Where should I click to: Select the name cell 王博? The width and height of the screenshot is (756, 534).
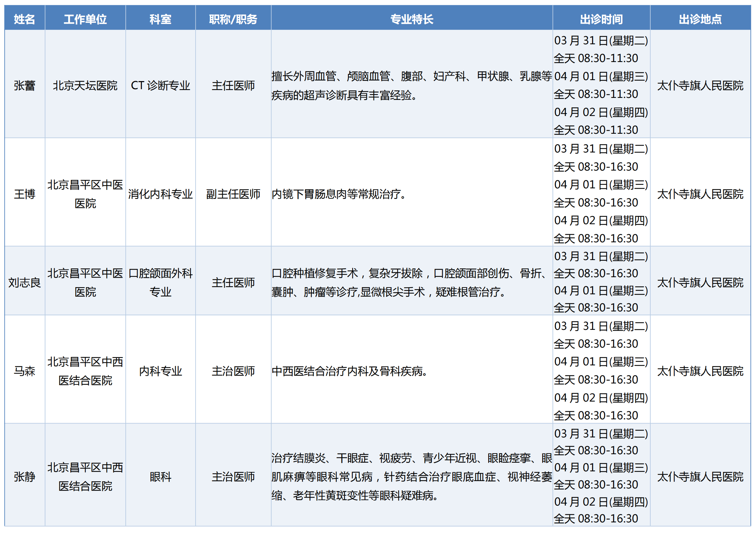coord(24,194)
